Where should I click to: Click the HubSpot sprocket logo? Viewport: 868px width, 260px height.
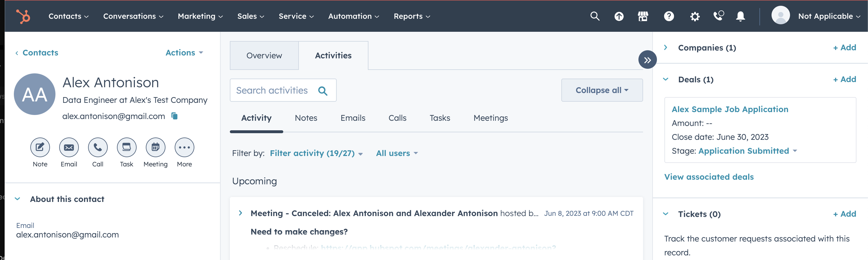23,16
